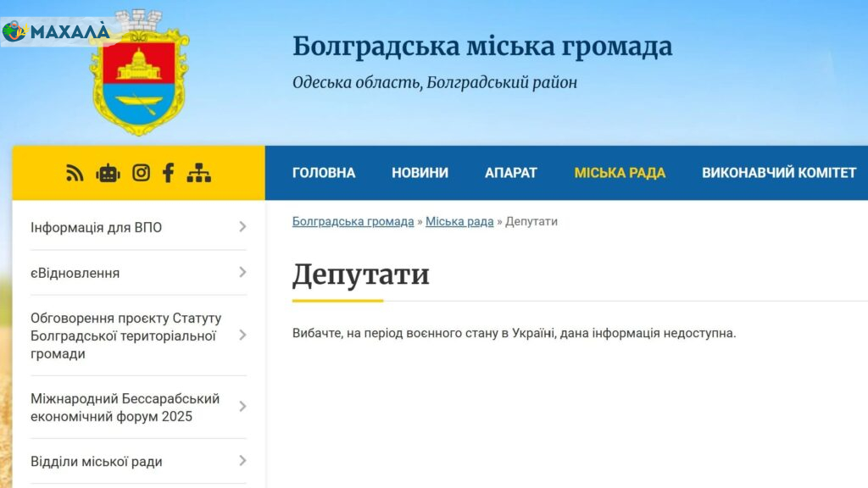Expand the єВідновлення chevron
Screen dimensions: 868x488
242,272
